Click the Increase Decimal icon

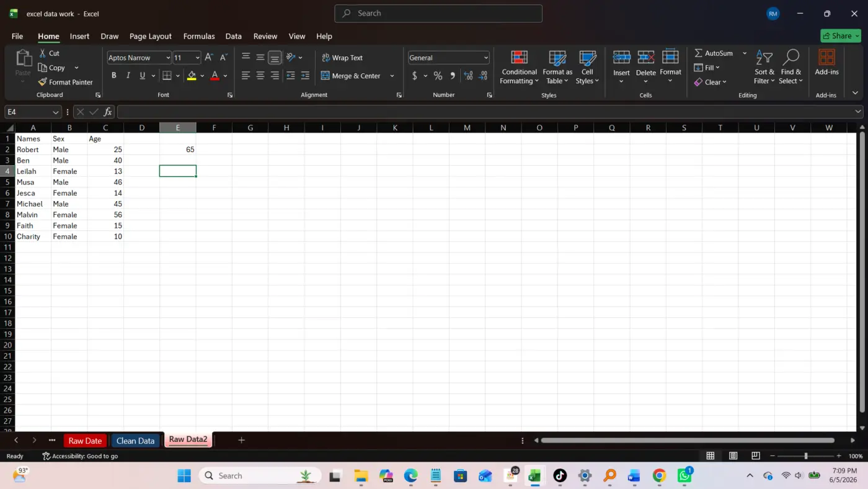[468, 76]
